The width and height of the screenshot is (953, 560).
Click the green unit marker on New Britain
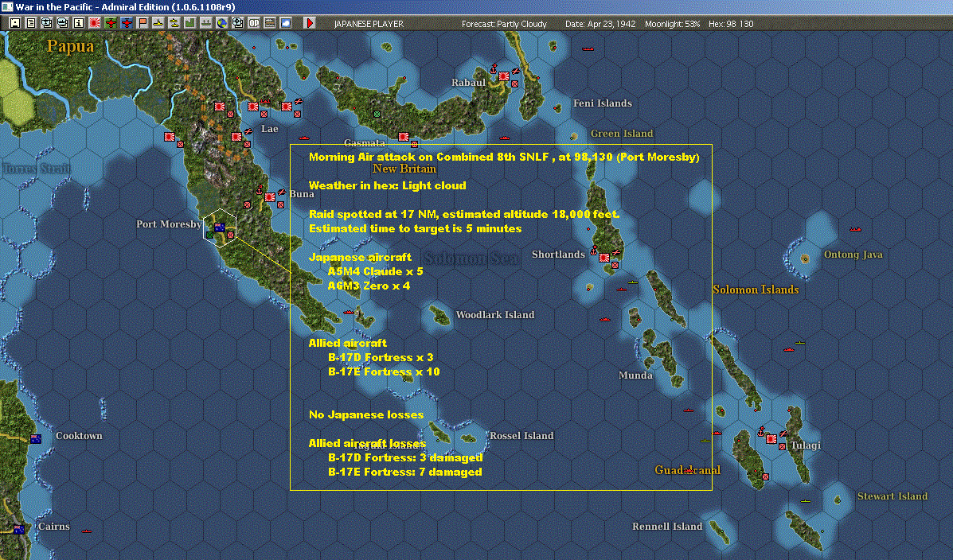coord(377,115)
